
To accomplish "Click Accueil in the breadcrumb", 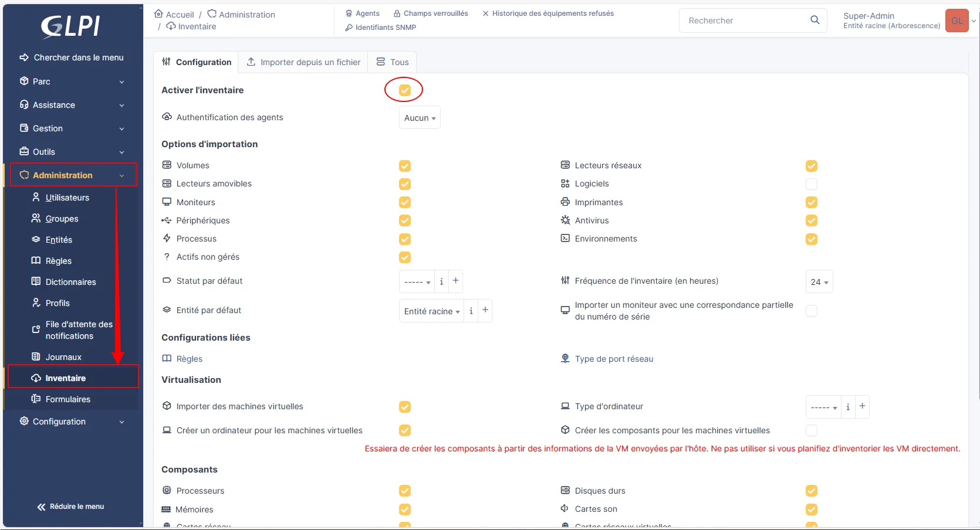I will coord(180,15).
